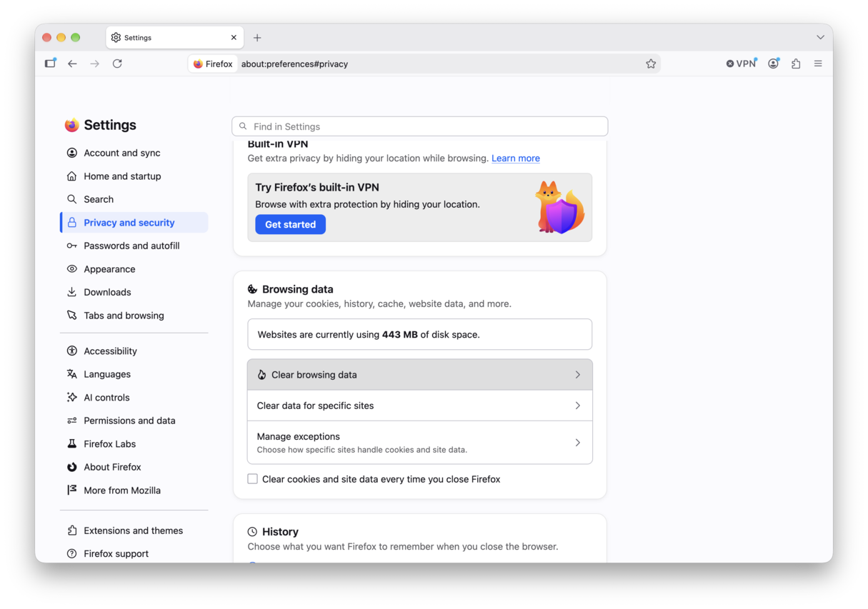Select Privacy and security category
This screenshot has height=609, width=868.
click(x=134, y=223)
